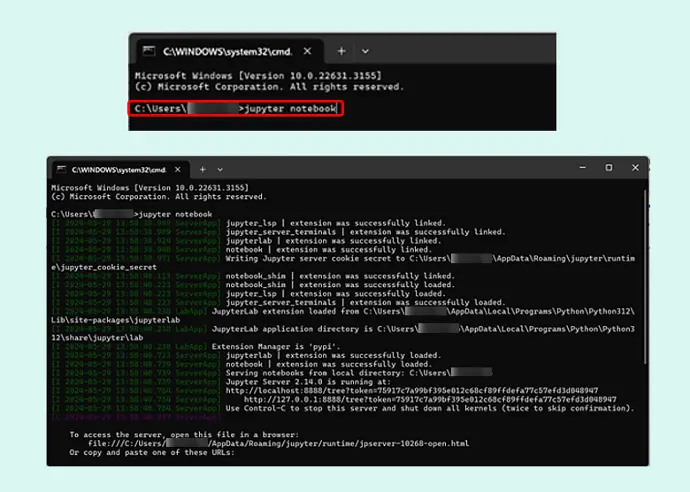Click 'Use Control-C to stop this server' line
Screen dimensions: 690x492
430,408
